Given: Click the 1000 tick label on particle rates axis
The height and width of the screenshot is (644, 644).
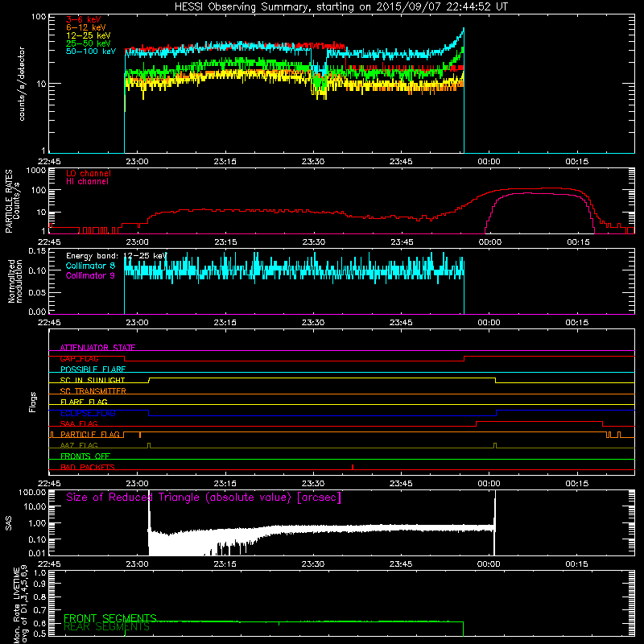Looking at the screenshot, I should [36, 171].
